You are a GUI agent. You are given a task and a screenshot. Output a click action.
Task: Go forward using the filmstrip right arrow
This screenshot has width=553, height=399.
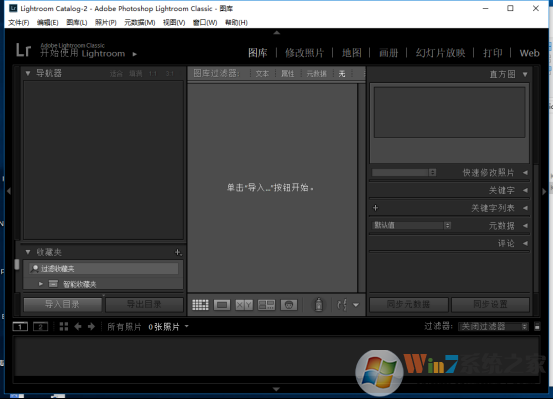point(91,327)
